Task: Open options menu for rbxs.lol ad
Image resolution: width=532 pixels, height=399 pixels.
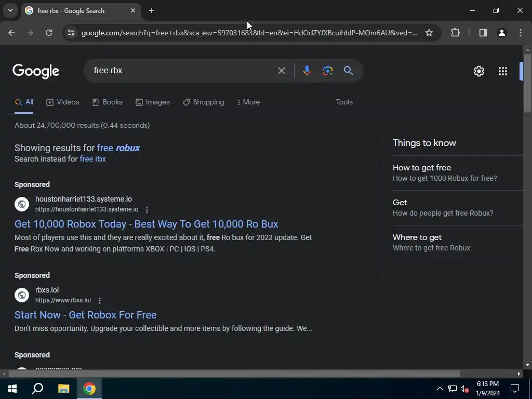Action: coord(99,301)
